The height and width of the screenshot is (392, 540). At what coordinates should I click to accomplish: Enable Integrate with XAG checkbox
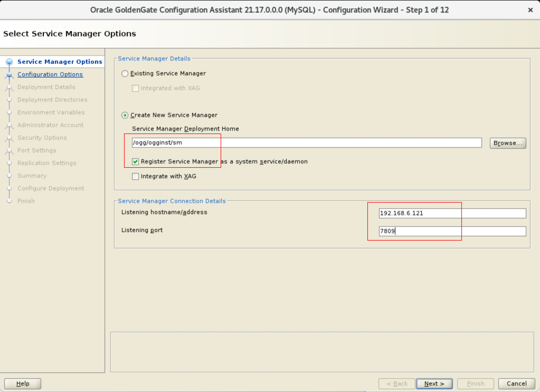[x=135, y=176]
